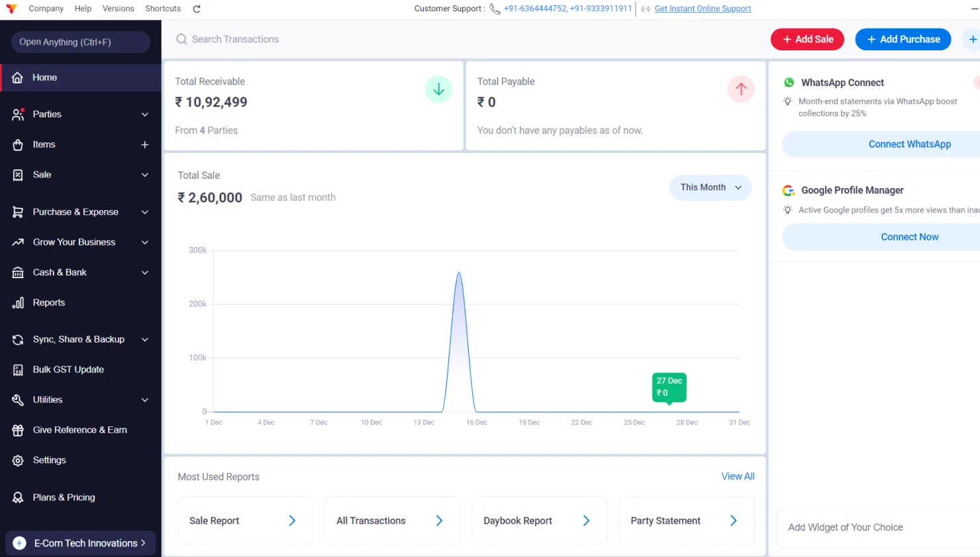The image size is (980, 557).
Task: Open the Versions menu
Action: [x=119, y=9]
